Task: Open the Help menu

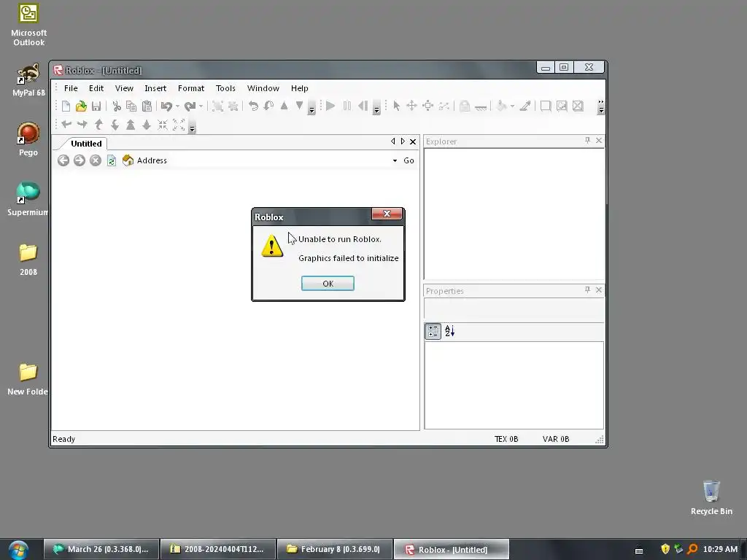Action: [x=300, y=88]
